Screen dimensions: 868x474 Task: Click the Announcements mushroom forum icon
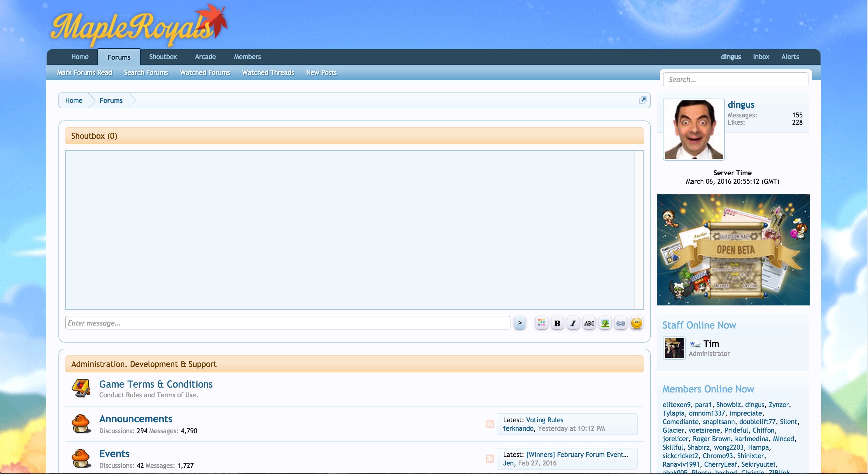click(x=81, y=423)
